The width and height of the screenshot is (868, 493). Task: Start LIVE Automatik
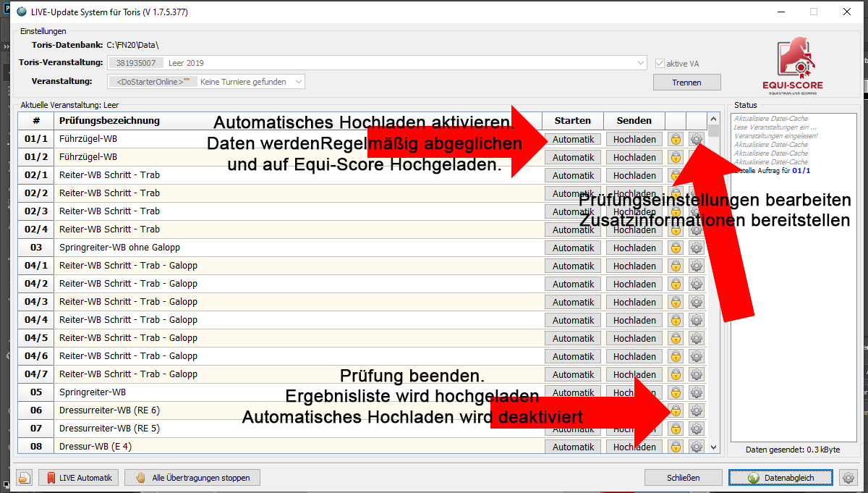pyautogui.click(x=80, y=478)
